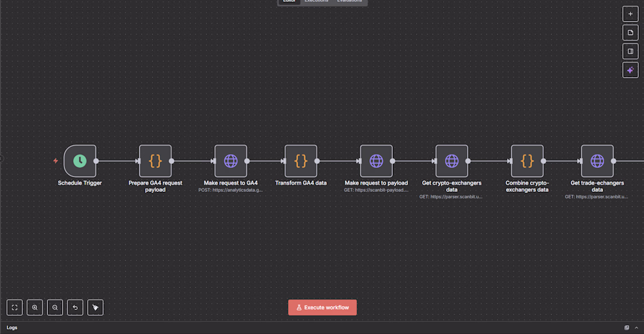Switch to the Editor tab
The width and height of the screenshot is (644, 334).
click(x=289, y=1)
